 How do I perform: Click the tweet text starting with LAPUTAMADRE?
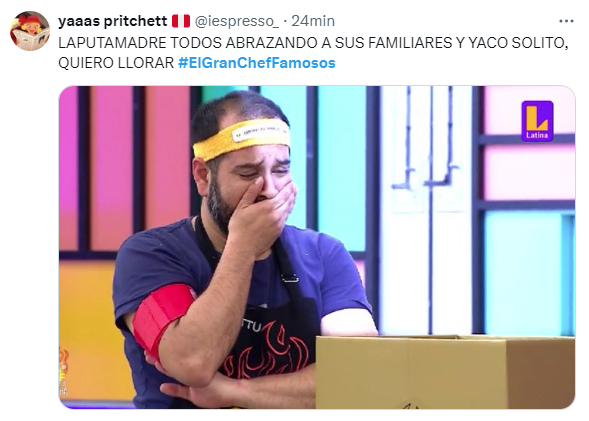(313, 53)
